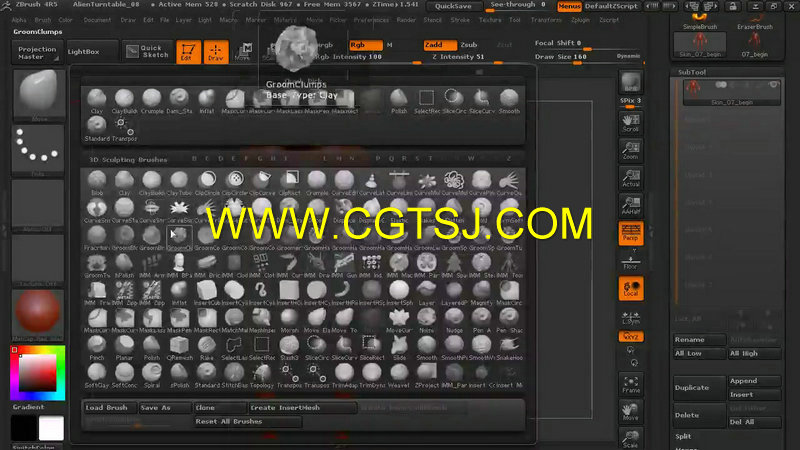Select the MaskPen brush
The image size is (800, 450).
tap(179, 320)
